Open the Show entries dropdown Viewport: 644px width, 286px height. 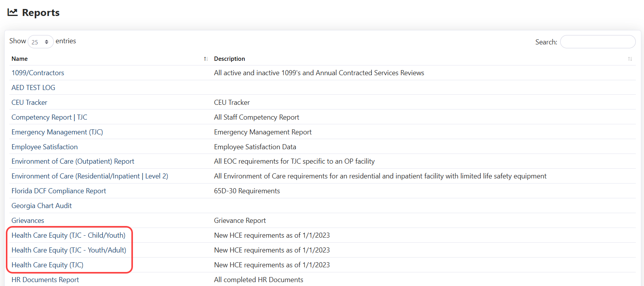point(41,42)
